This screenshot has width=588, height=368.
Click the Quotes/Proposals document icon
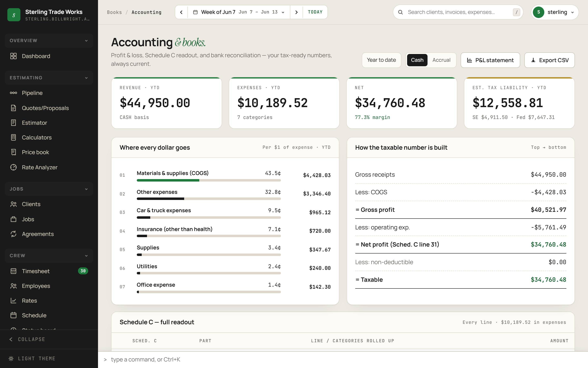click(13, 108)
